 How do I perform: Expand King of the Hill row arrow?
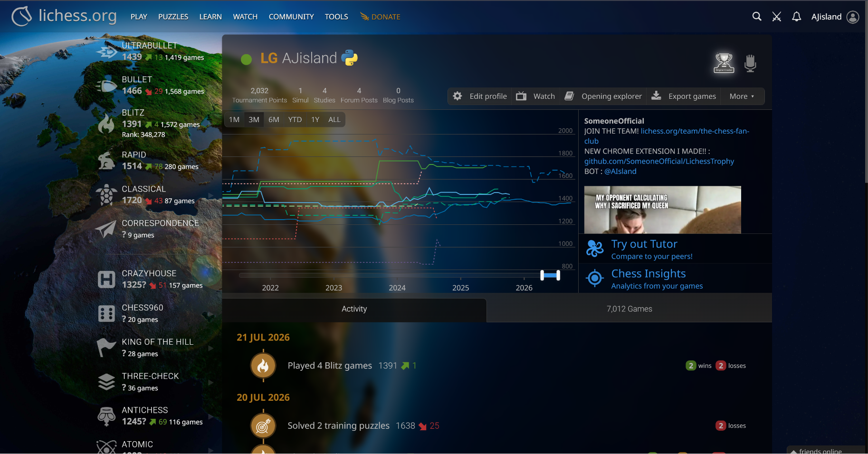211,348
